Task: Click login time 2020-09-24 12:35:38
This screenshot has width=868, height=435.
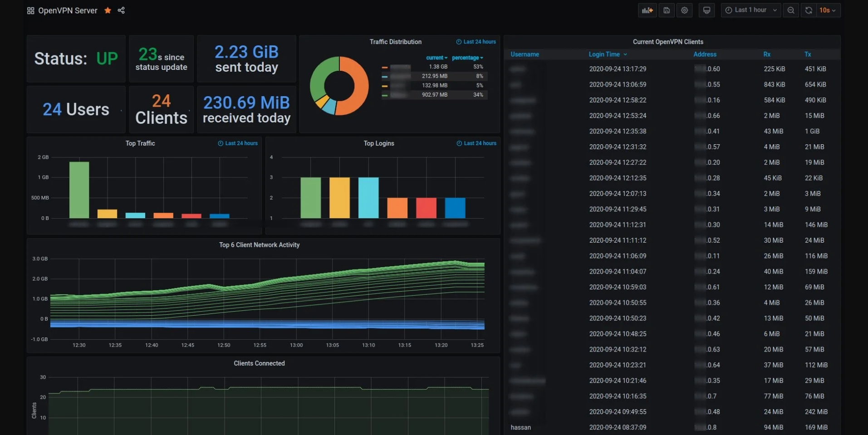Action: (x=618, y=131)
